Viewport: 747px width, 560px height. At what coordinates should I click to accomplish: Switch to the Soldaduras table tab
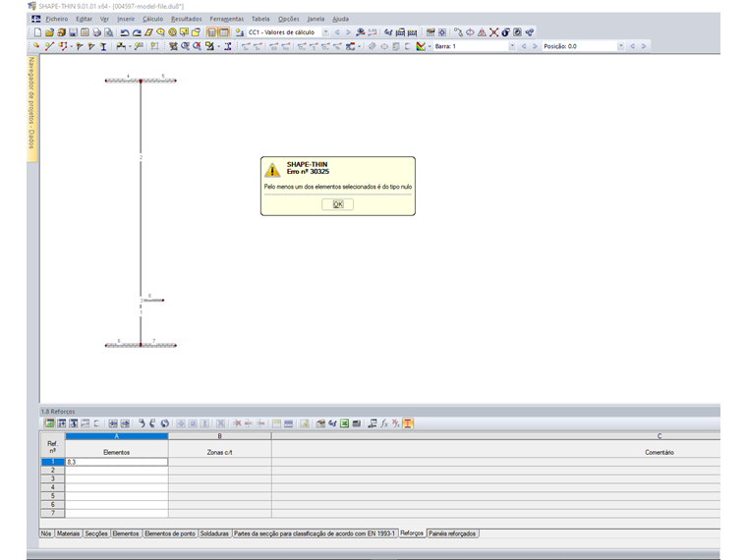point(214,533)
